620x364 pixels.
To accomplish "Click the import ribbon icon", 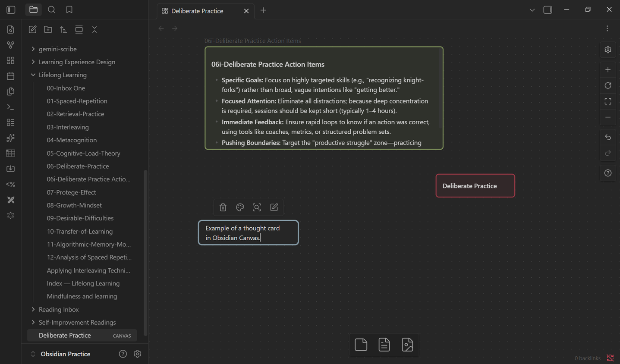I will [10, 169].
